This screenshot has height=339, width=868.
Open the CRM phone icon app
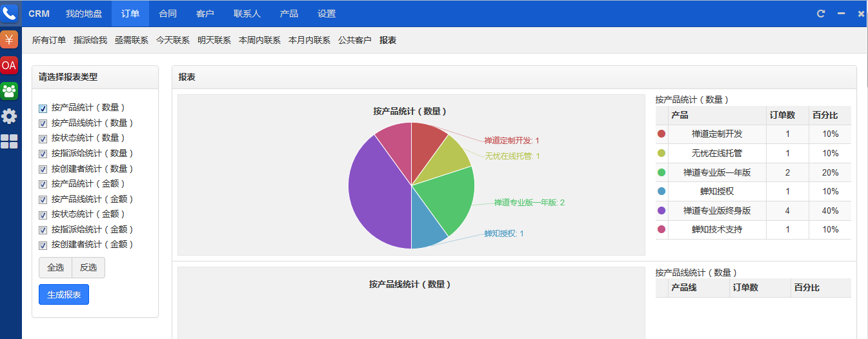click(x=9, y=13)
